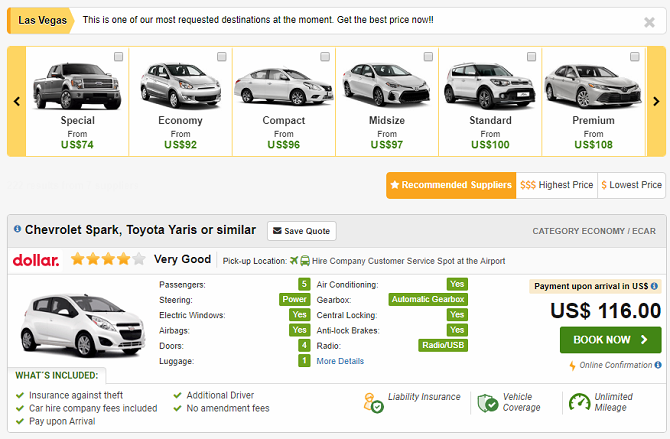Sort by Recommended Suppliers
670x439 pixels.
[450, 185]
